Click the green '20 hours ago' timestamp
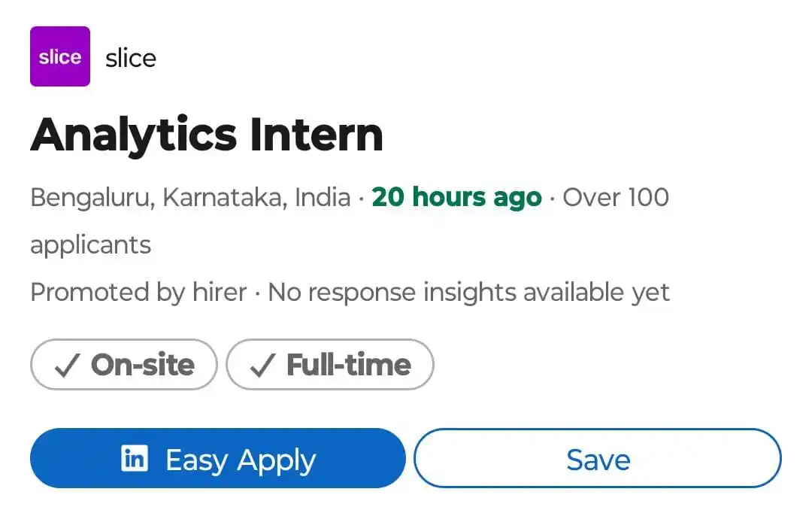 point(457,197)
